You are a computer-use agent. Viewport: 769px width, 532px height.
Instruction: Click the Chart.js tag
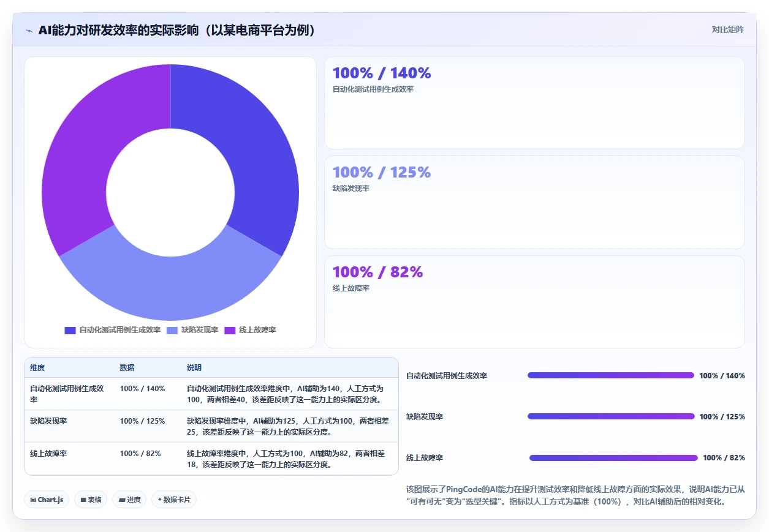tap(47, 500)
